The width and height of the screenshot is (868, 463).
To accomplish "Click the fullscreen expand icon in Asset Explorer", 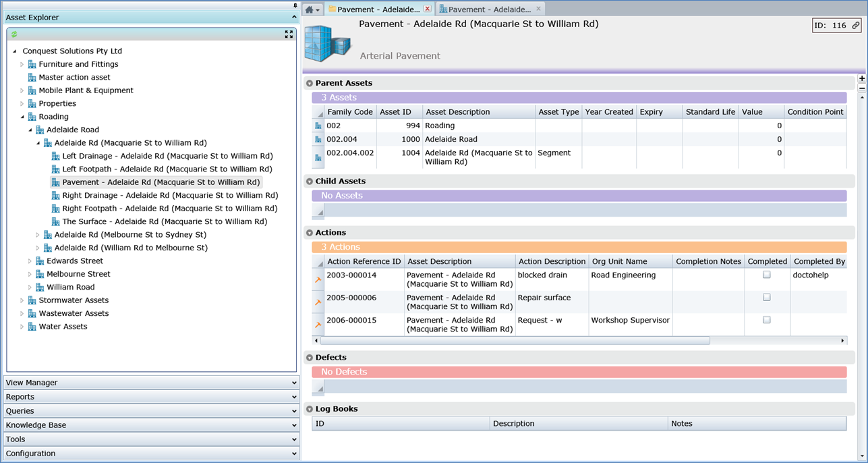I will (289, 34).
